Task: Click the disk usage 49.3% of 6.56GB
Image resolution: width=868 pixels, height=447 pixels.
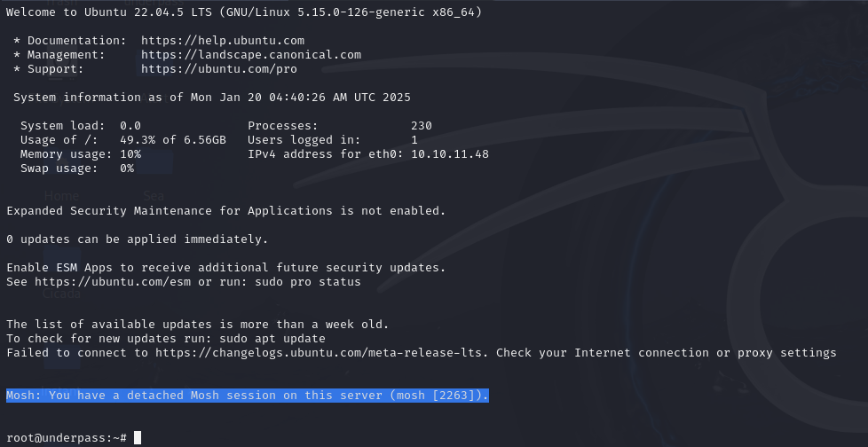Action: click(173, 140)
